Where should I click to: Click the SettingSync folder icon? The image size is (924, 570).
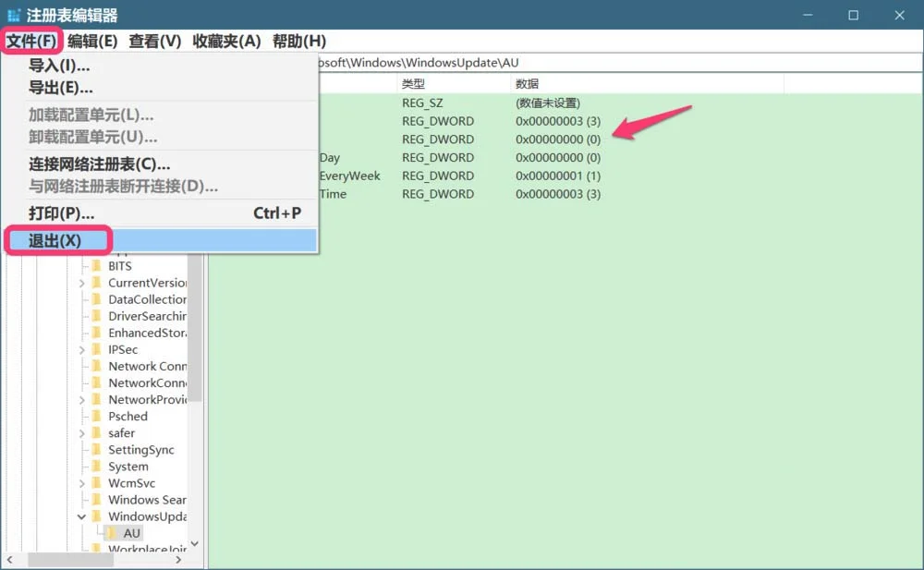(x=97, y=449)
